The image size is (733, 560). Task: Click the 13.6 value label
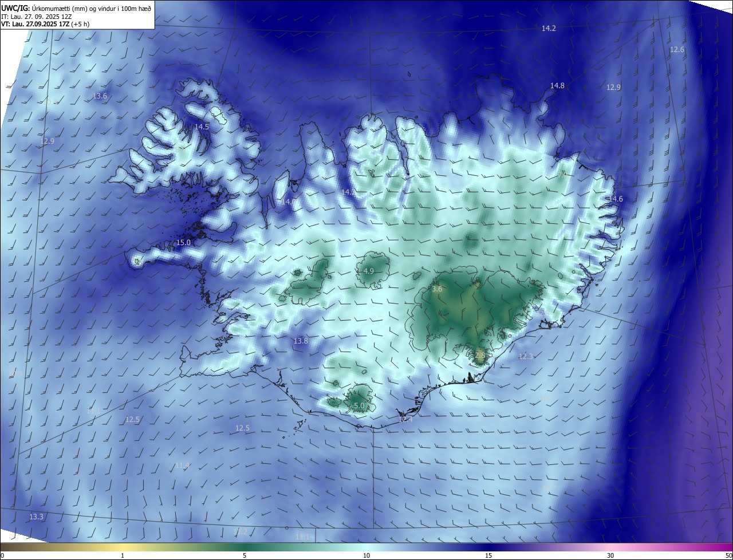pos(100,96)
